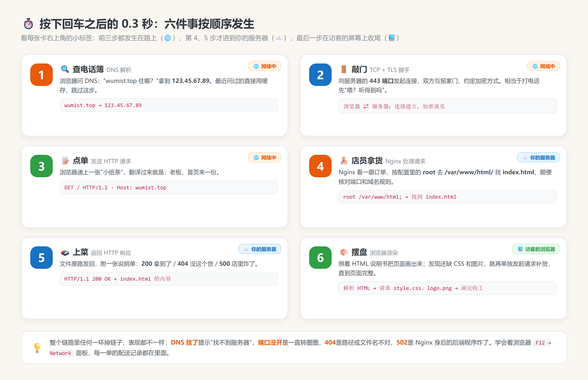This screenshot has width=588, height=380.
Task: Click the dish icon next to 上菜
Action: (x=65, y=252)
